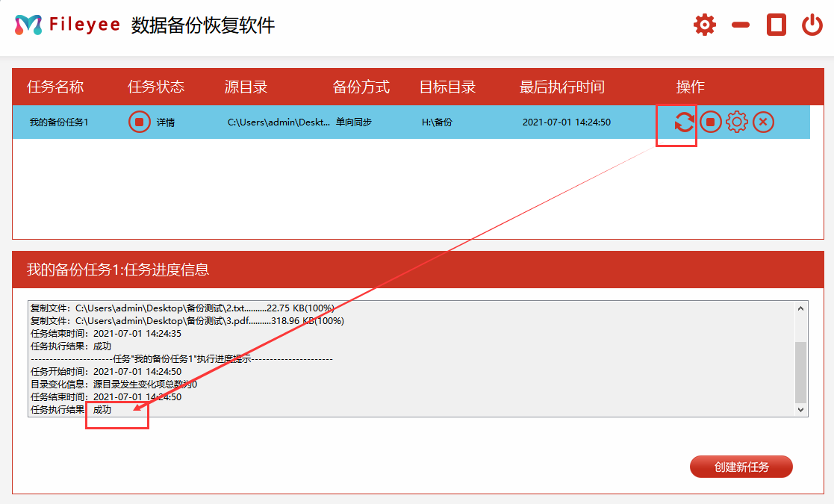This screenshot has height=504, width=834.
Task: Click the scrollbar down arrow of the log panel
Action: point(801,410)
